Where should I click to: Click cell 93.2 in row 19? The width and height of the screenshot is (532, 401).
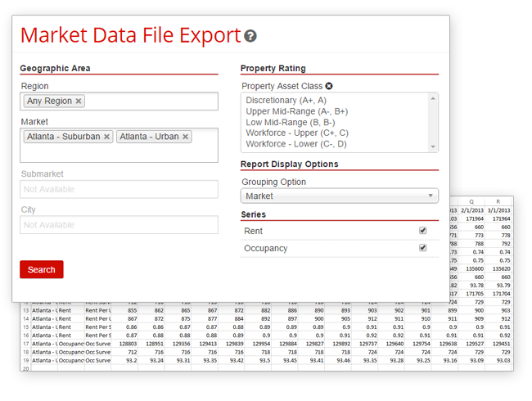[125, 360]
